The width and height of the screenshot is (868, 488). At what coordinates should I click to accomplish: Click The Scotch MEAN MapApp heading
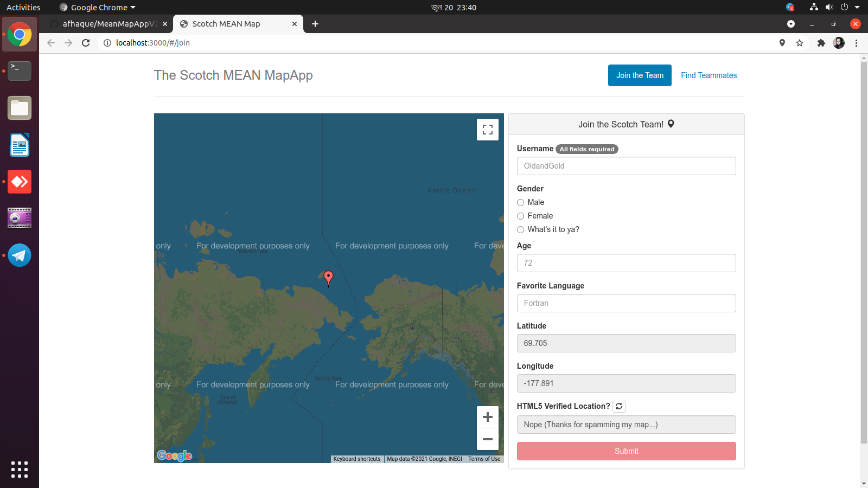[233, 75]
